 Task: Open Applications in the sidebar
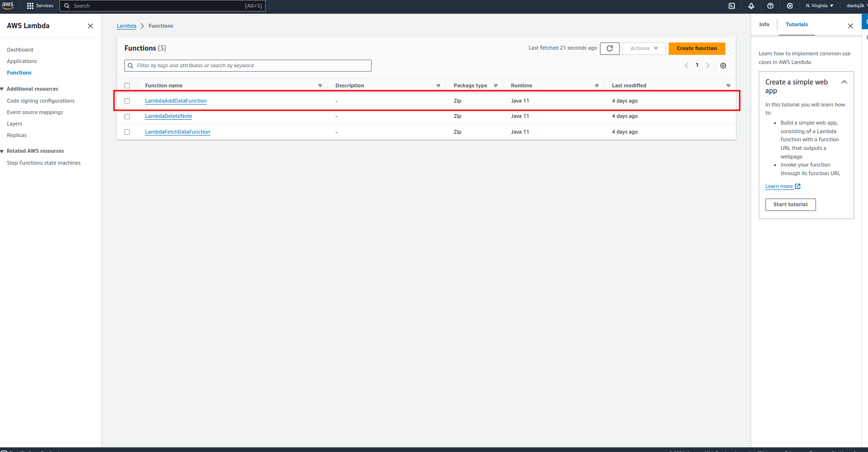point(22,61)
